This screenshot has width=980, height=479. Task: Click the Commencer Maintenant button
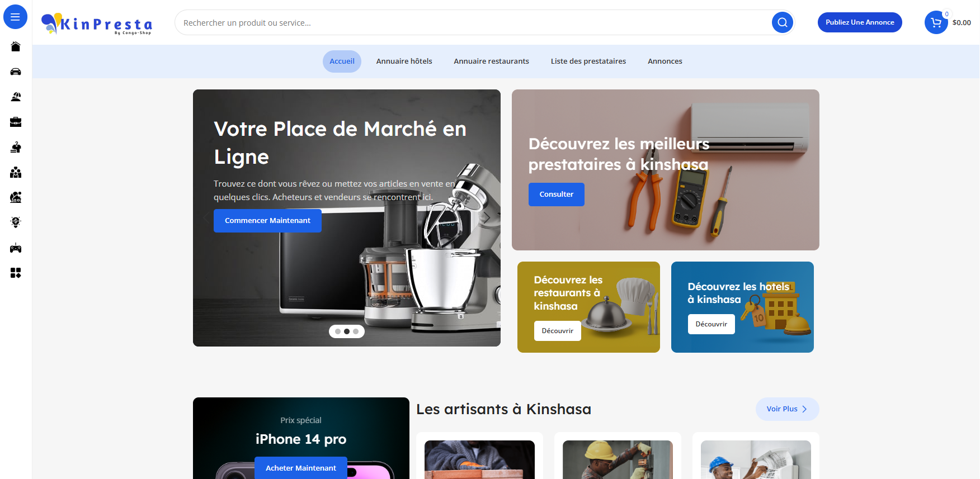(x=267, y=221)
